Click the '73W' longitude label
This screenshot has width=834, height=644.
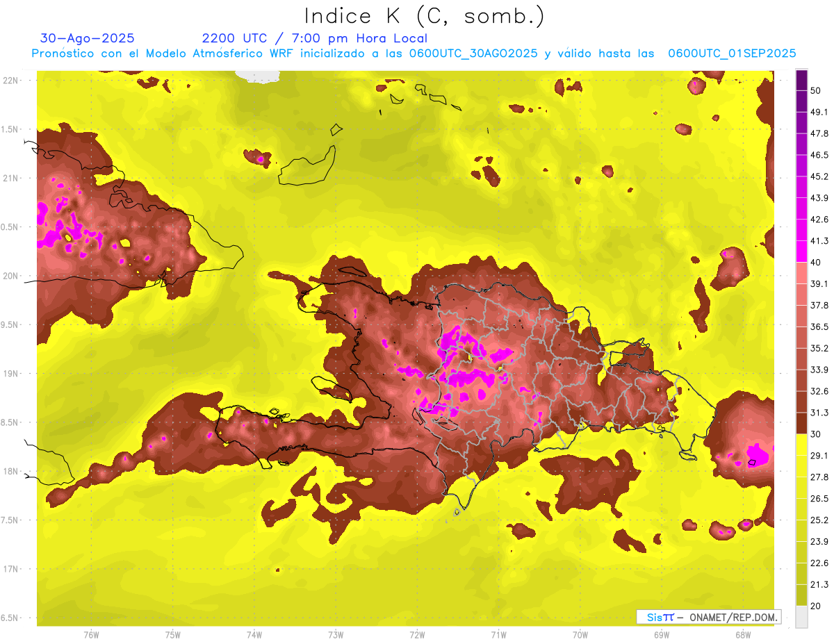click(x=335, y=635)
